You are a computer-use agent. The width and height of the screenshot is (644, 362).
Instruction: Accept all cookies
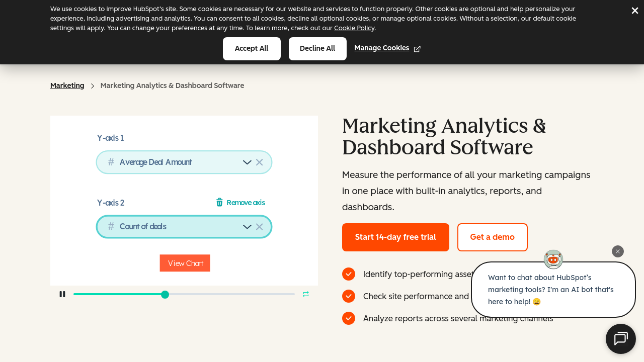click(x=252, y=48)
